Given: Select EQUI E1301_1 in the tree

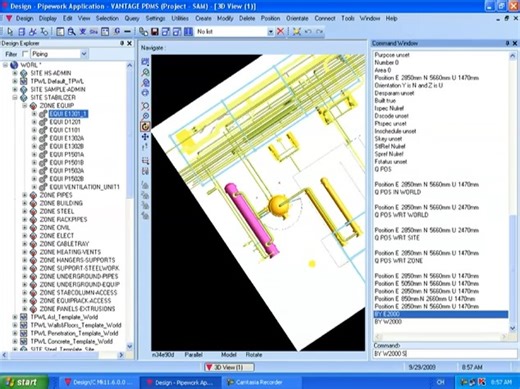Looking at the screenshot, I should (68, 114).
